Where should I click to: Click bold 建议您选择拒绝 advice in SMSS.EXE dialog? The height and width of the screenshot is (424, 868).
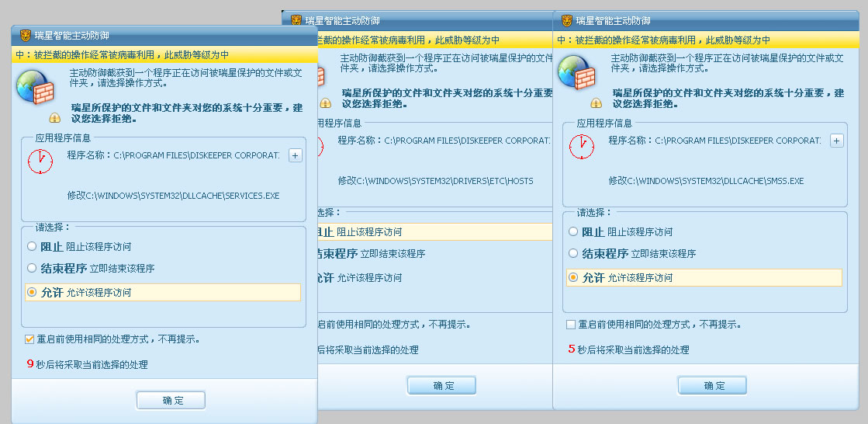[728, 98]
